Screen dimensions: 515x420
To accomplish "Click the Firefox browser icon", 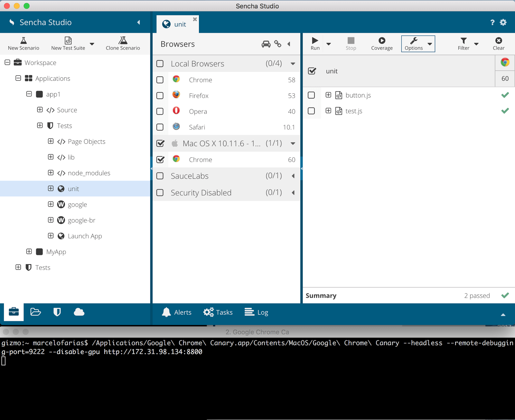I will click(x=176, y=95).
